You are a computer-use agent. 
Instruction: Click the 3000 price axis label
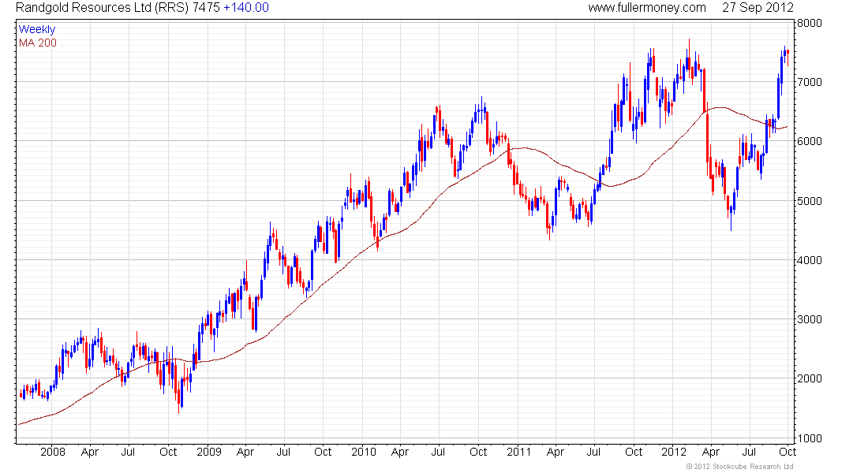[810, 319]
